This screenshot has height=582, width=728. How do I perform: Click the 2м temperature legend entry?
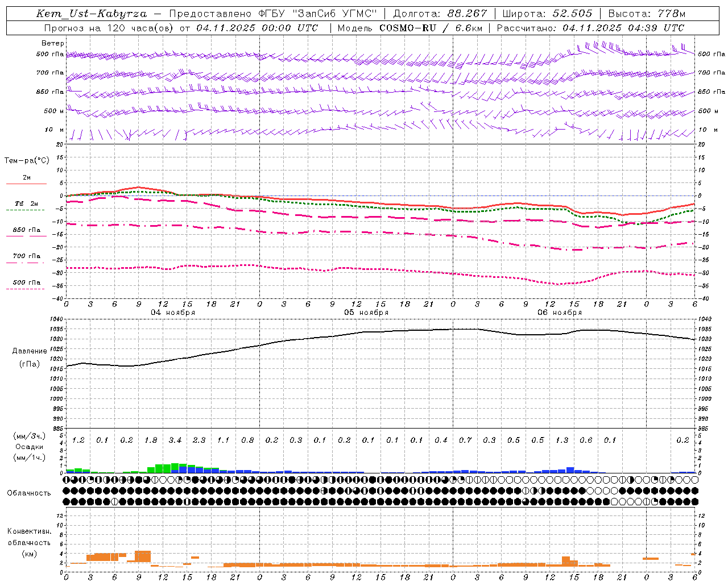pyautogui.click(x=27, y=178)
